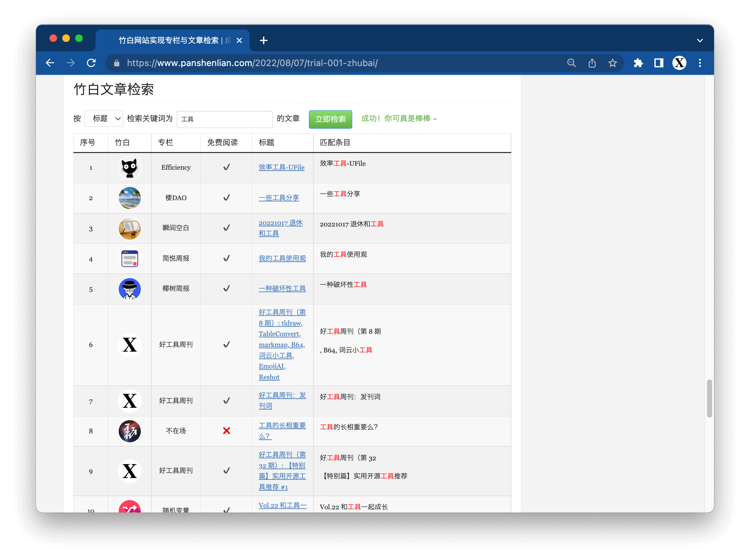Share this page via share icon
Viewport: 750px width, 560px height.
click(x=592, y=63)
